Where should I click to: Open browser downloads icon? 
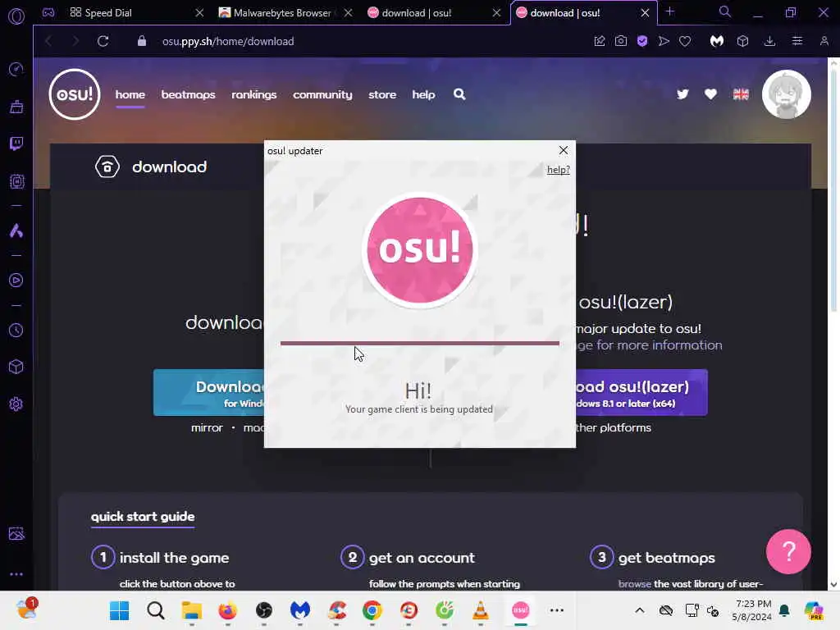(769, 41)
